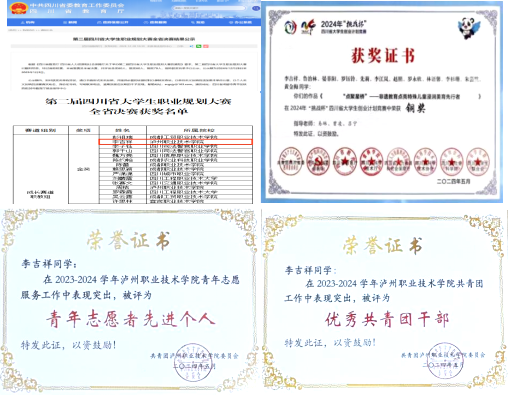Click the first red seal on award certificate
The width and height of the screenshot is (509, 396).
tap(291, 162)
